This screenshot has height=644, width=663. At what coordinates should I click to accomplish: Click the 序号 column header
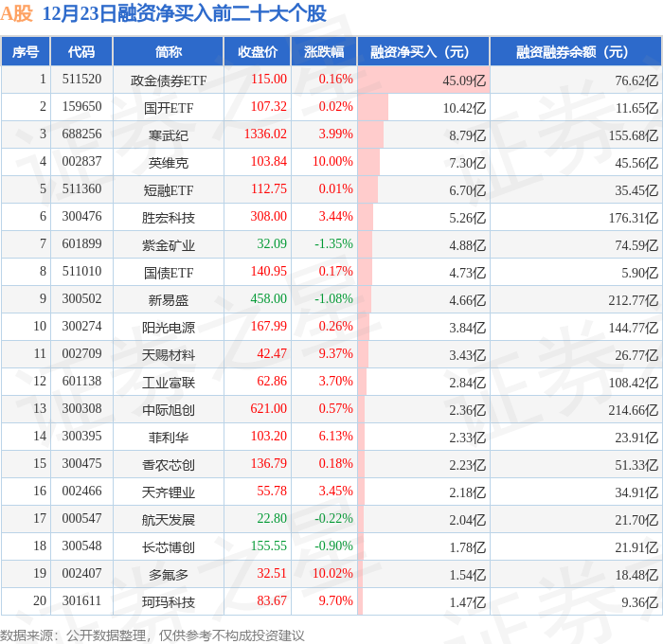pos(26,51)
